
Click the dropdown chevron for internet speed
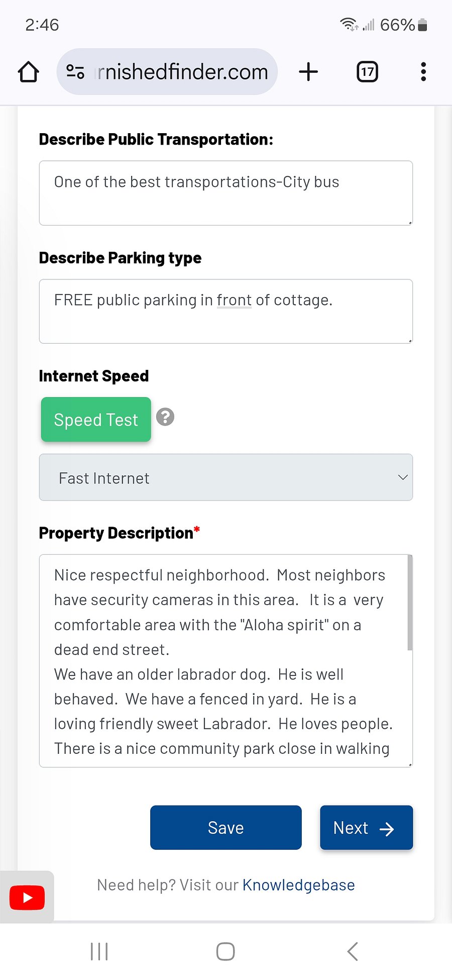403,477
